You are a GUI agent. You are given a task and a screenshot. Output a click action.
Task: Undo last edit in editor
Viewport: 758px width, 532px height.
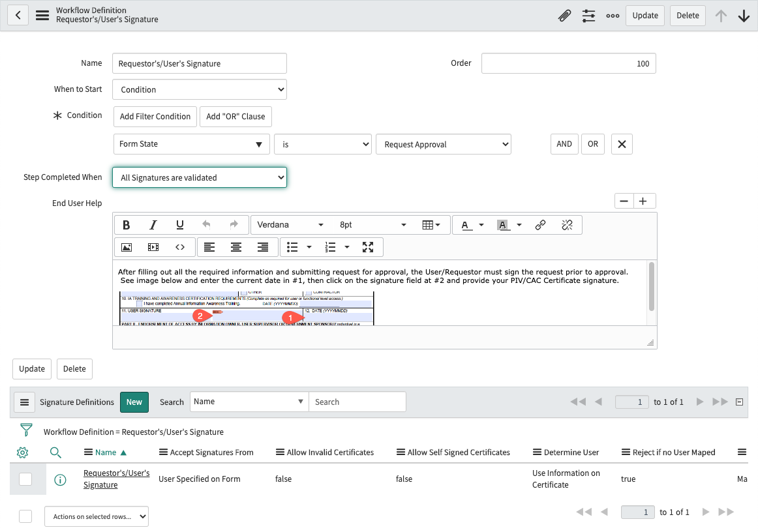[206, 225]
